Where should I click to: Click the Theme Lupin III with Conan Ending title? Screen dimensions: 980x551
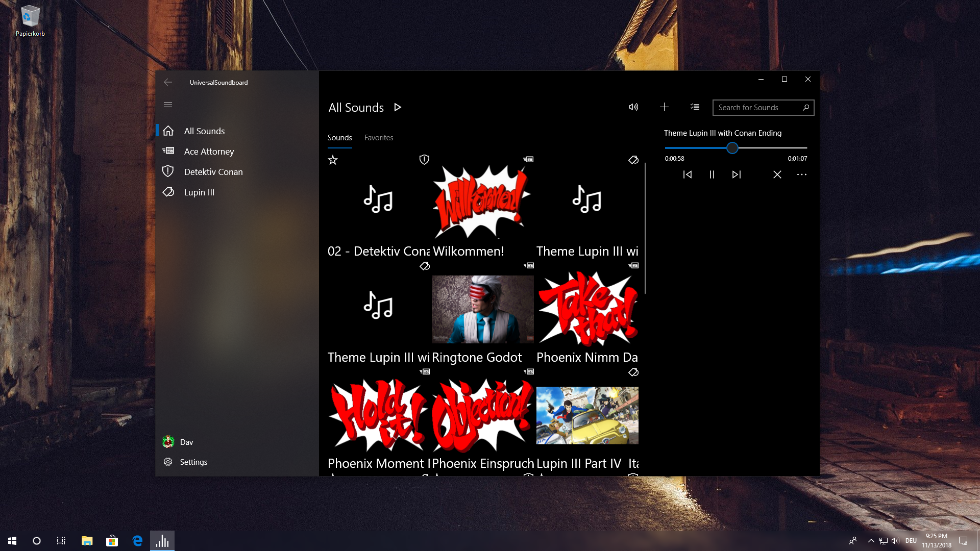tap(722, 133)
